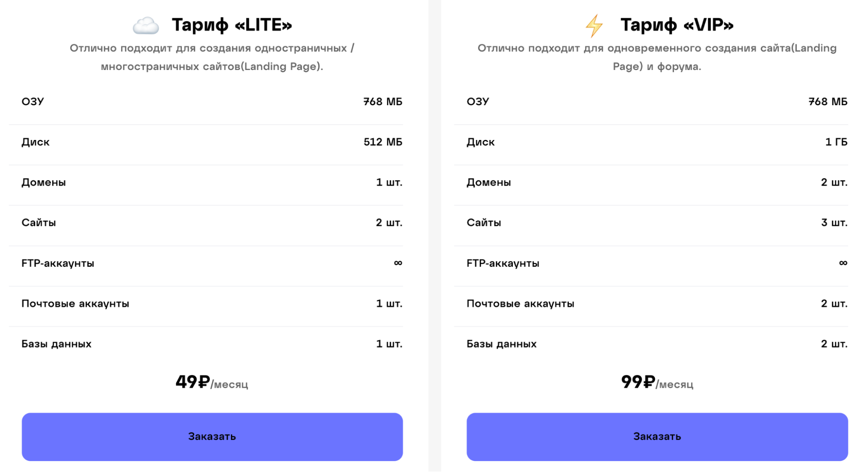
Task: Click the LITE tariff description text
Action: click(212, 57)
